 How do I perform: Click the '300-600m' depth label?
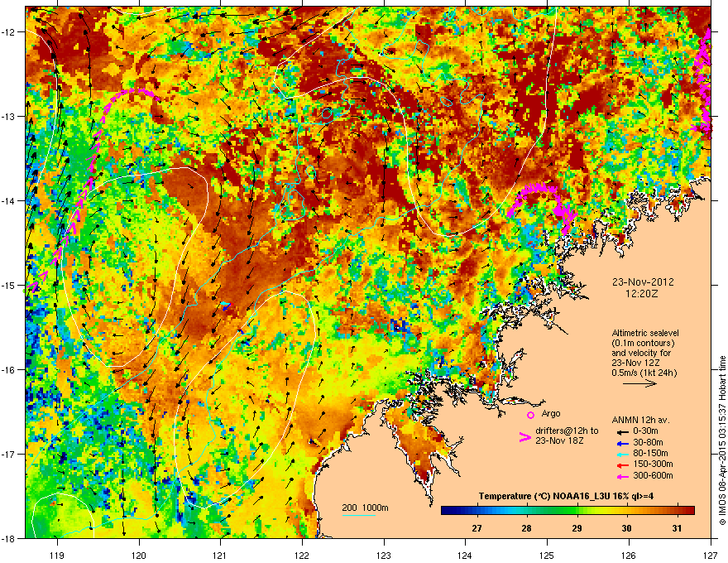click(x=653, y=475)
